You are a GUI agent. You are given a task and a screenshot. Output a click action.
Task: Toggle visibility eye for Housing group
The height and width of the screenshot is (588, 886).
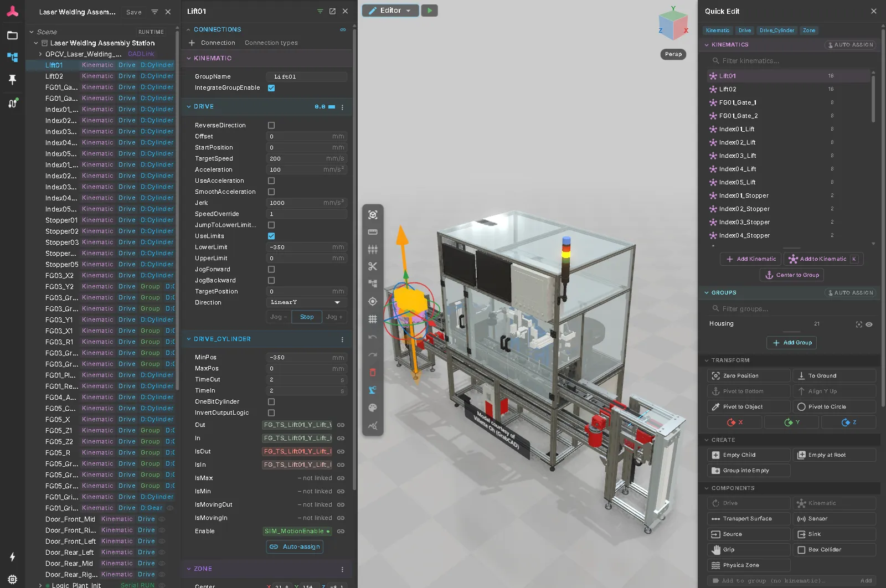click(869, 324)
